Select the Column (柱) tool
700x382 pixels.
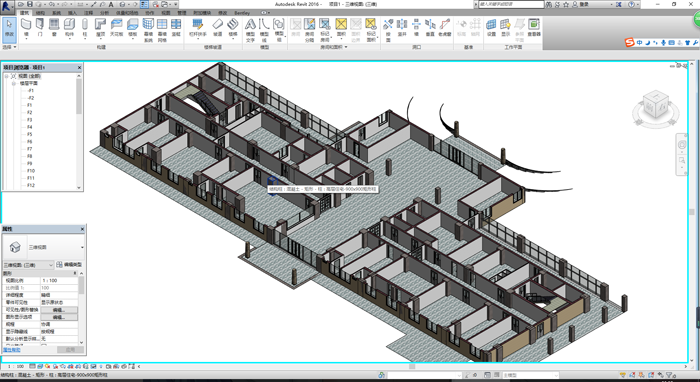coord(85,27)
